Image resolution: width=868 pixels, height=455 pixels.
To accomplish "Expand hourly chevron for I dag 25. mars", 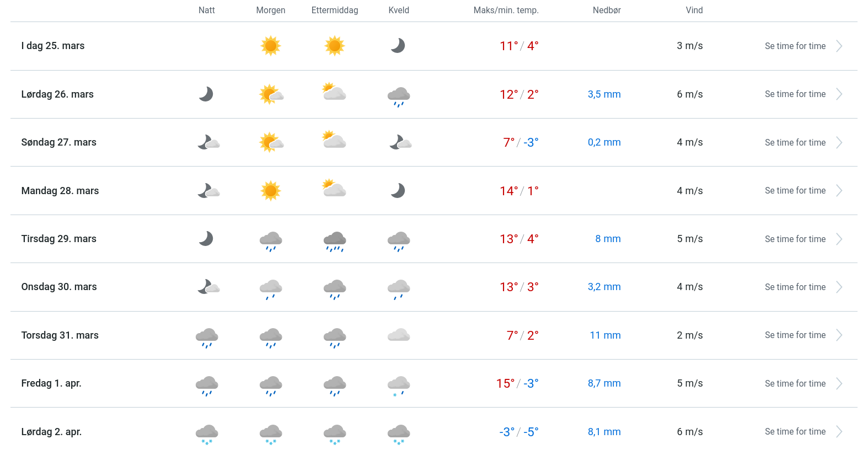I will [839, 46].
